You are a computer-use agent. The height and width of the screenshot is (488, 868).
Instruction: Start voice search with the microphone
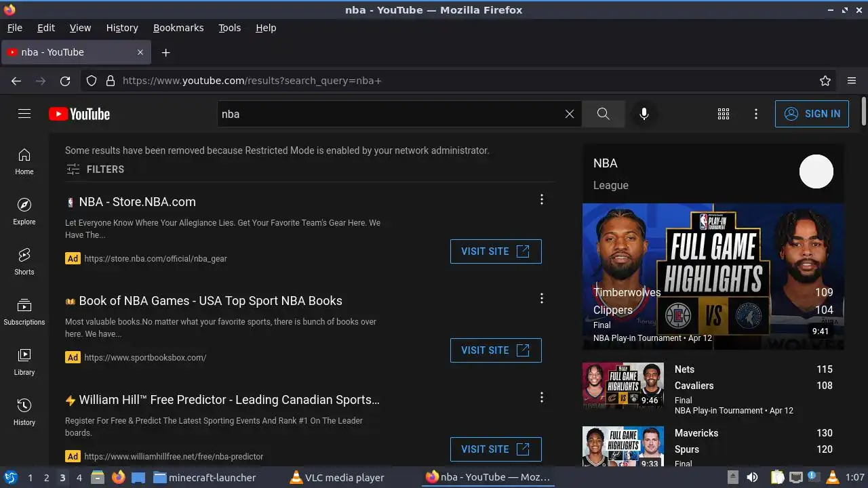tap(644, 114)
